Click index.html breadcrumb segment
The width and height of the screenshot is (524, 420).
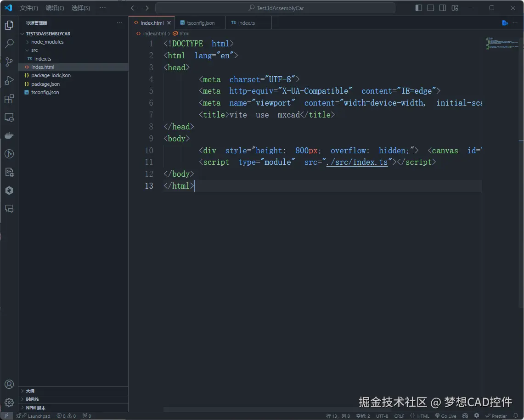pyautogui.click(x=154, y=34)
